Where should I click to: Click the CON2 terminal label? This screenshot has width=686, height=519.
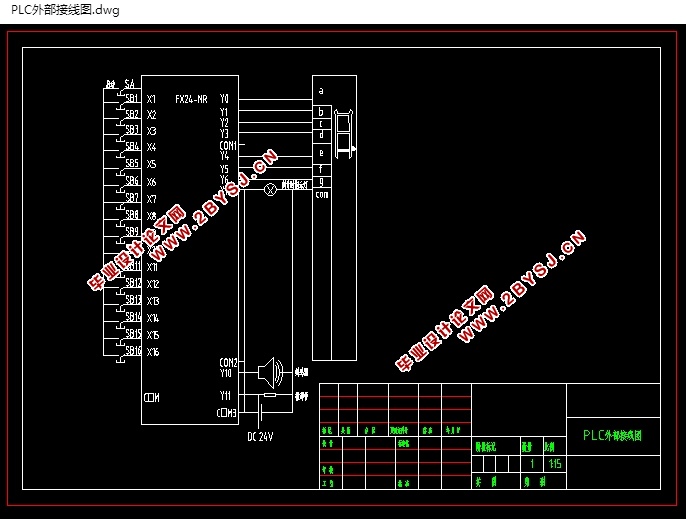[x=228, y=363]
